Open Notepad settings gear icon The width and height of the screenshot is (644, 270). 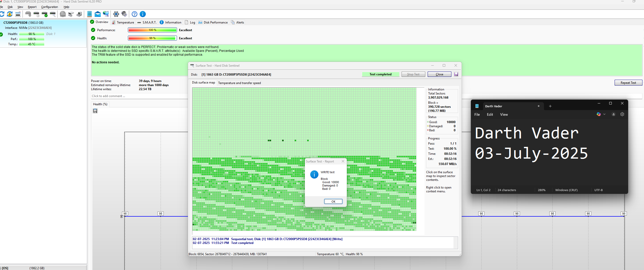[x=622, y=114]
